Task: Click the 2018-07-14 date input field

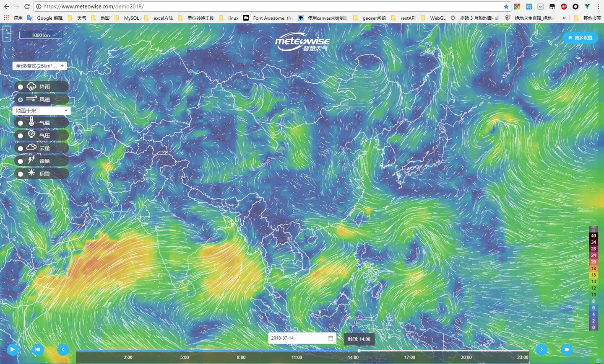Action: tap(302, 338)
